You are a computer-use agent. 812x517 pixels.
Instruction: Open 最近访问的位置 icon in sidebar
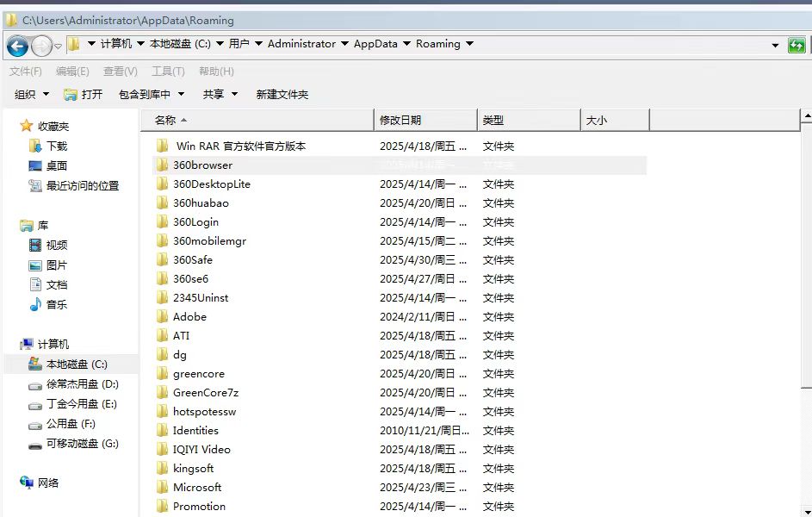click(34, 185)
